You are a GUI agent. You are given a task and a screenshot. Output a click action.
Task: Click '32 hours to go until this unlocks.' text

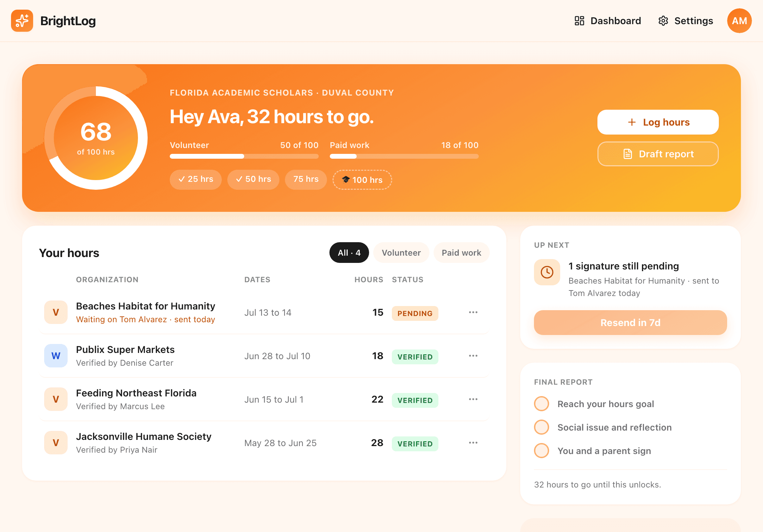[x=597, y=484]
